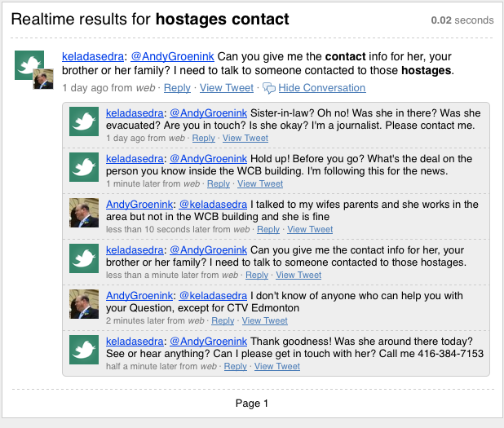Collapse the thread with Hide Conversation
This screenshot has height=428, width=504.
[321, 88]
